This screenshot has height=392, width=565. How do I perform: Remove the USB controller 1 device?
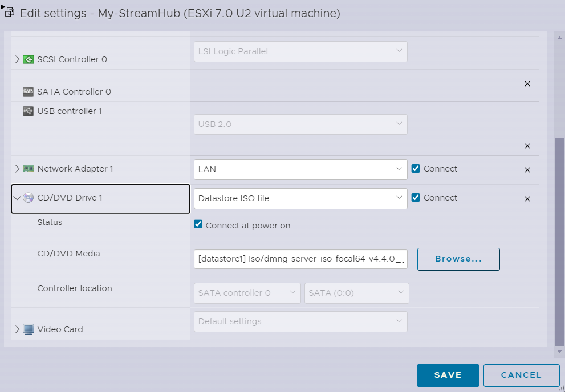(x=527, y=146)
